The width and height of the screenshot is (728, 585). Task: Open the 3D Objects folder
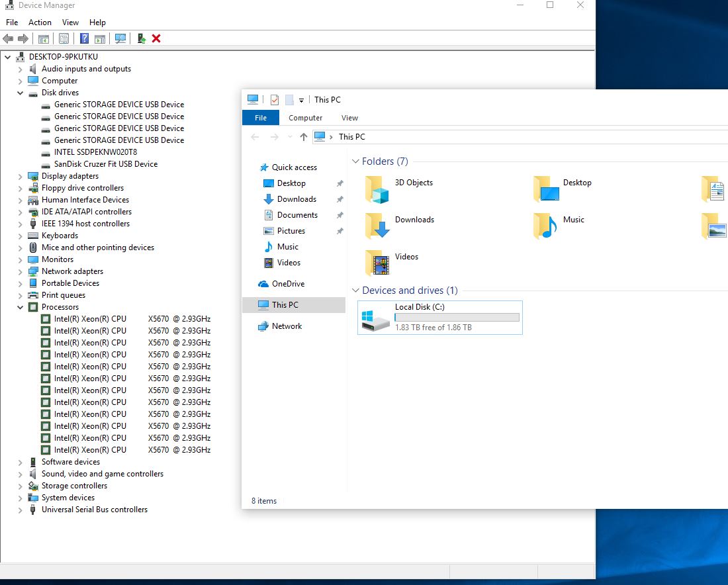pyautogui.click(x=377, y=189)
